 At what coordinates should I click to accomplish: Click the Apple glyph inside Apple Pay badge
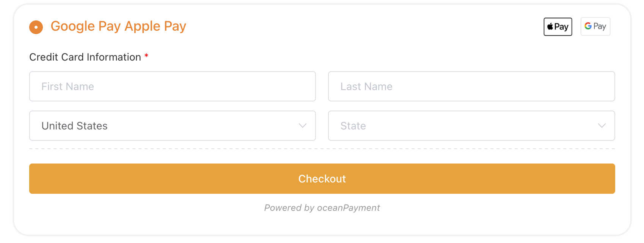550,26
